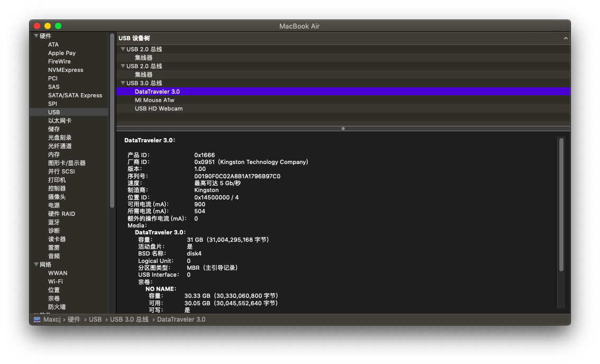Open 雷雳 in the sidebar
The image size is (600, 364).
(54, 248)
